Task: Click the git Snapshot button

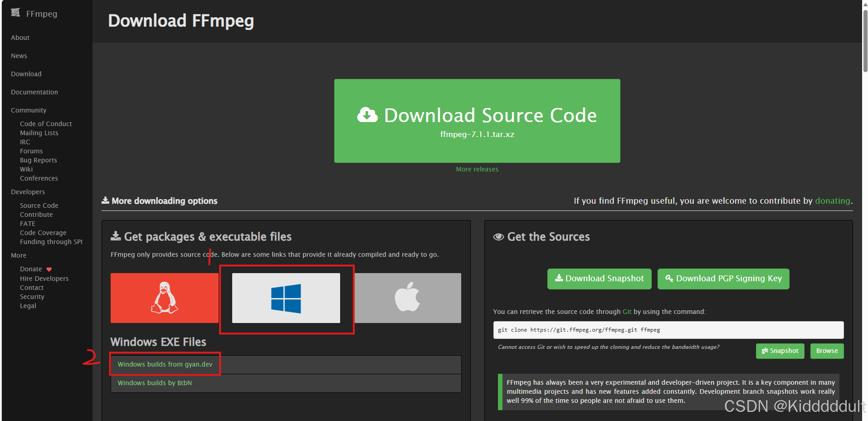Action: click(x=780, y=351)
